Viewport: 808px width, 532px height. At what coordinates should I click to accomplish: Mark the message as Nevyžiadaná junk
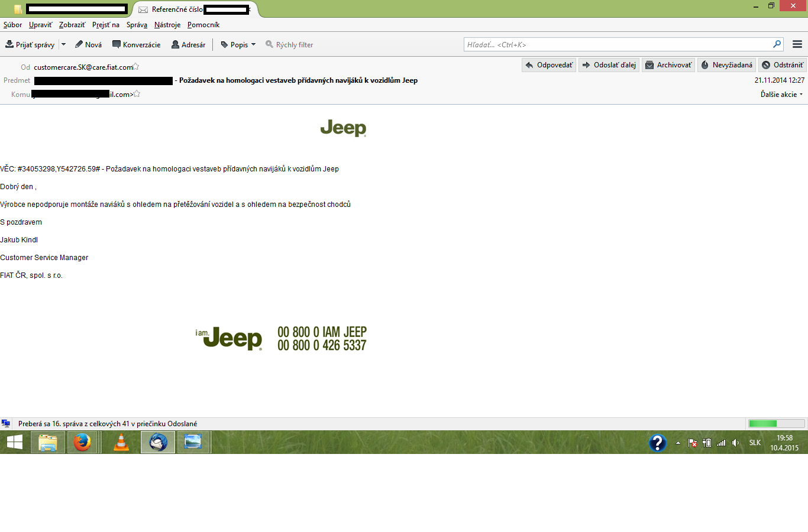726,65
